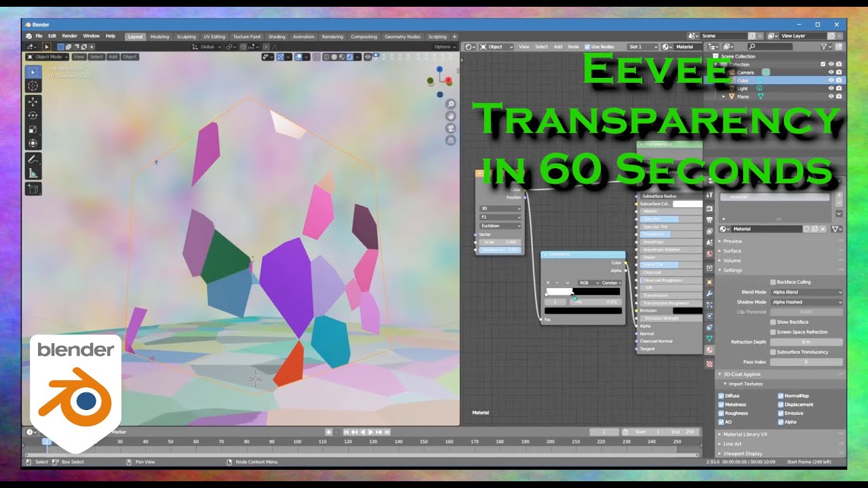This screenshot has height=488, width=868.
Task: Choose the Rotate tool
Action: 33,115
